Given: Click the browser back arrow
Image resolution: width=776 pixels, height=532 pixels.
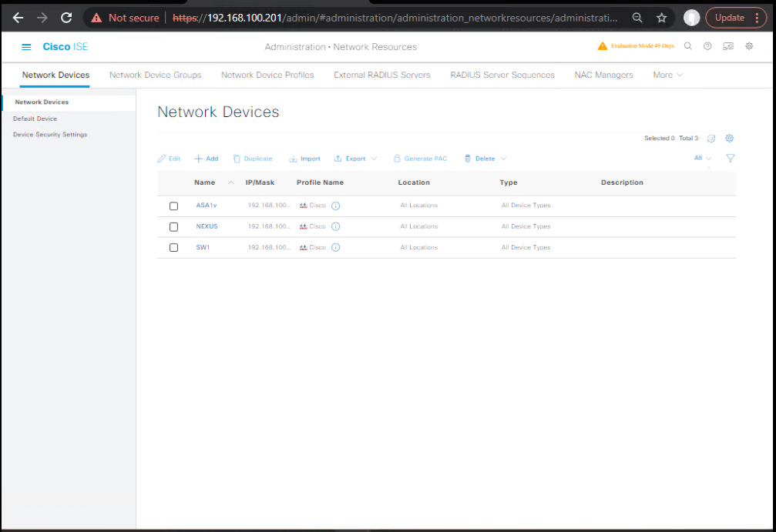Looking at the screenshot, I should point(18,18).
